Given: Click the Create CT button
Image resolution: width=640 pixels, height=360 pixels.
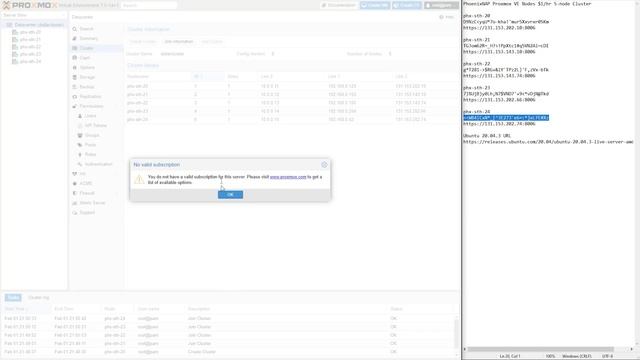Looking at the screenshot, I should (407, 5).
